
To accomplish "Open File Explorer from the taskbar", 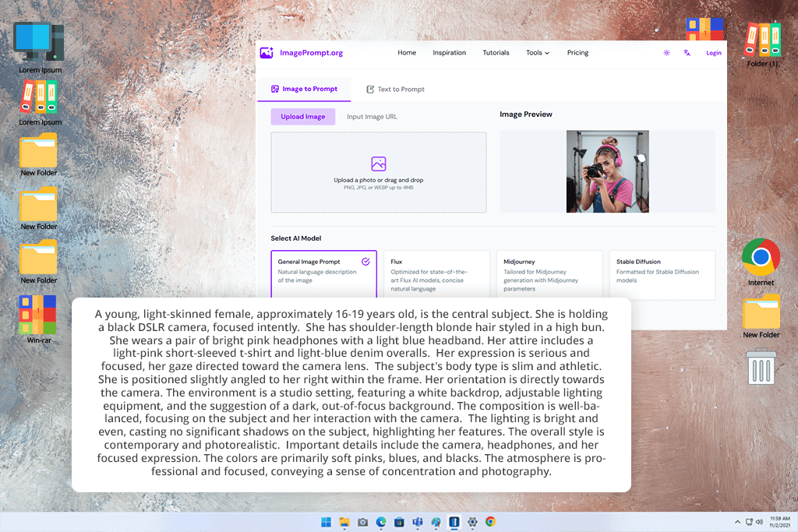I will coord(344,522).
